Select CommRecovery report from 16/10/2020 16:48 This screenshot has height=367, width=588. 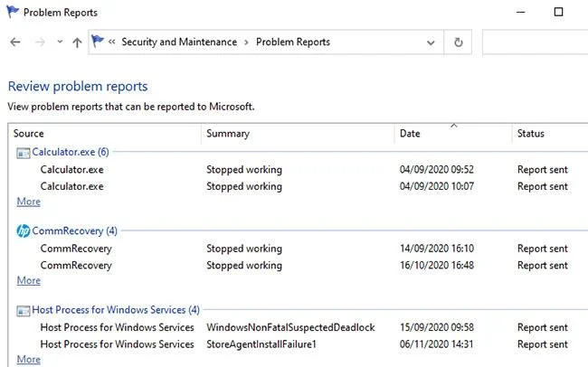coord(304,266)
